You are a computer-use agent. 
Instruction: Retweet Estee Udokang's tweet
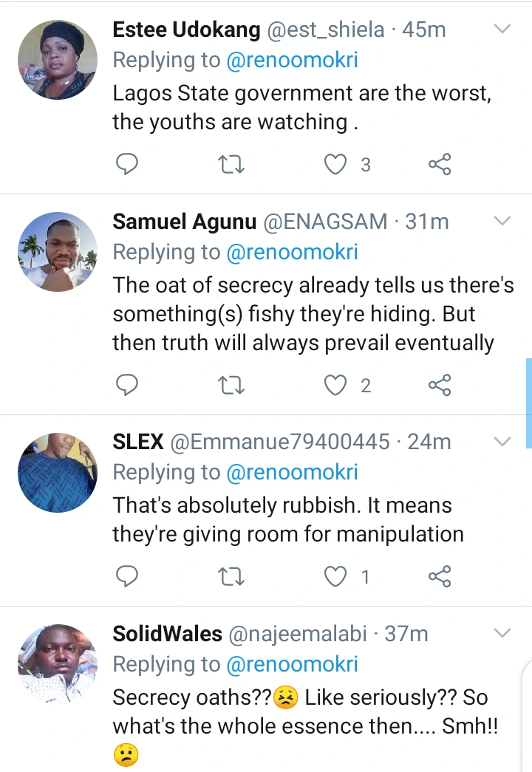[x=232, y=165]
